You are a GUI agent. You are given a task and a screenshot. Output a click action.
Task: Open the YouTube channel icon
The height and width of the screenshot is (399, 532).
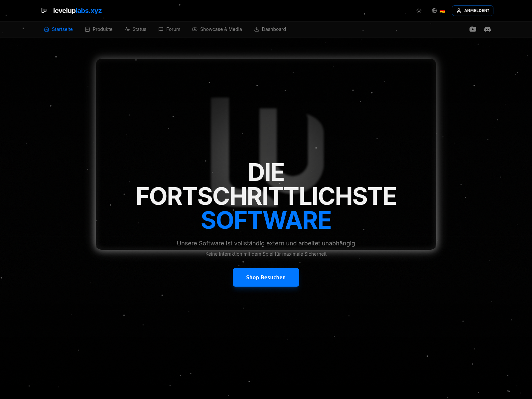(472, 29)
